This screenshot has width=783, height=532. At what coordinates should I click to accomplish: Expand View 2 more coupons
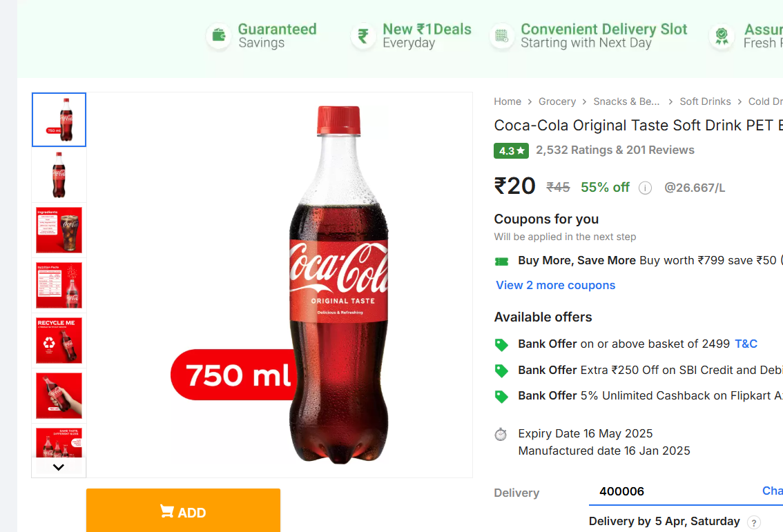(555, 285)
